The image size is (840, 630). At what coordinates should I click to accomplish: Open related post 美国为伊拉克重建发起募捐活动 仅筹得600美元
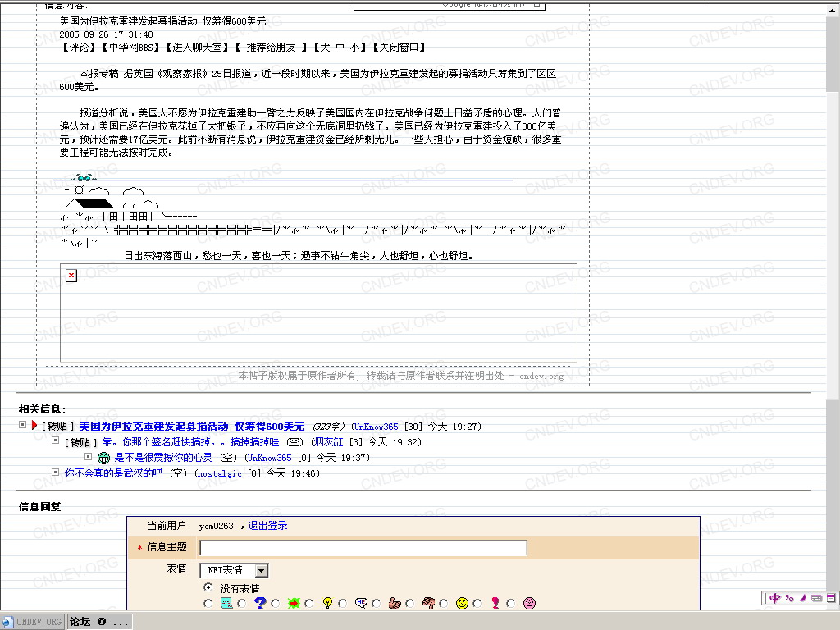click(192, 427)
